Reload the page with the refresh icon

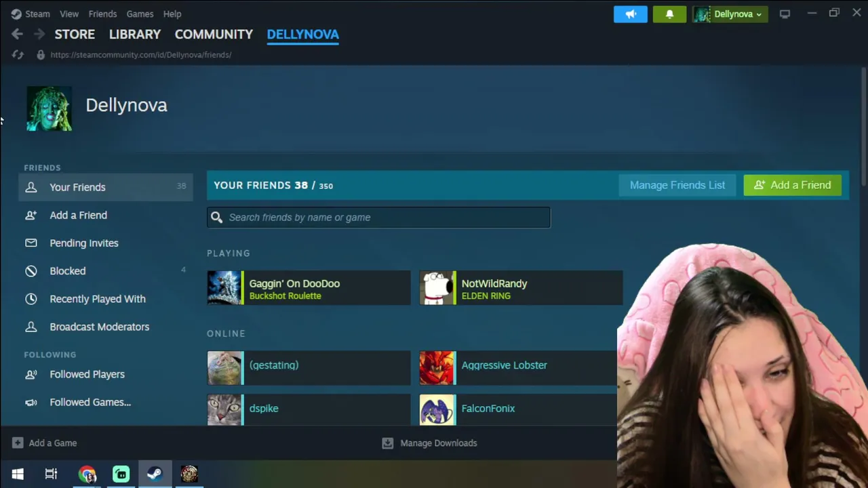click(x=18, y=55)
